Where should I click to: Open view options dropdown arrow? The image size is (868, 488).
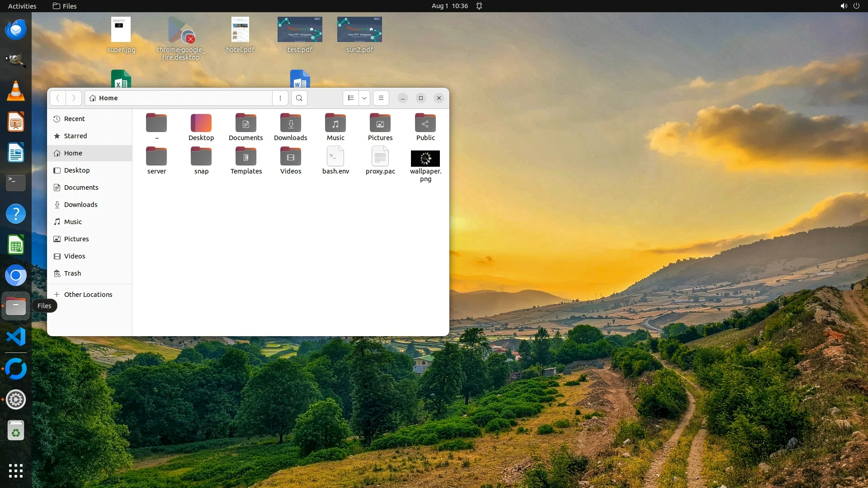pos(364,98)
